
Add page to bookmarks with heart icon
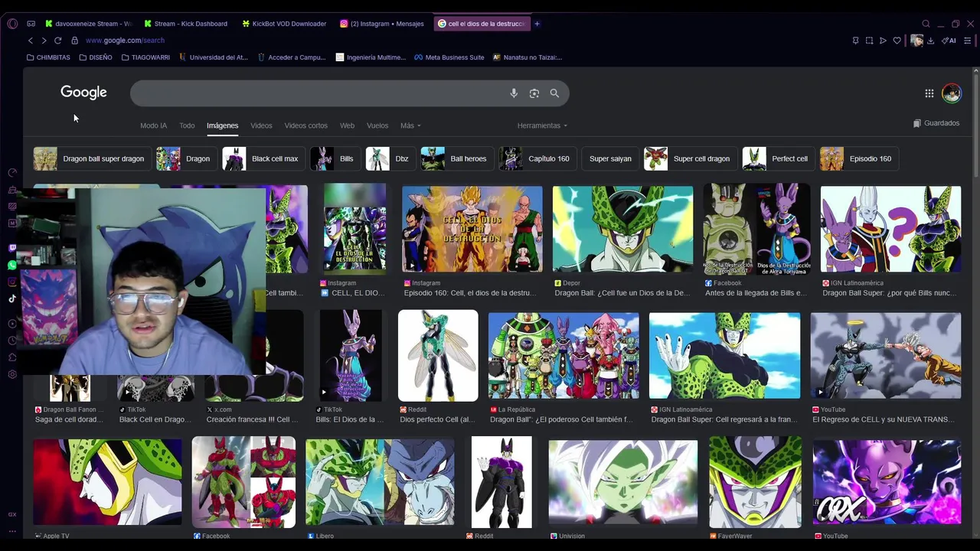coord(897,41)
